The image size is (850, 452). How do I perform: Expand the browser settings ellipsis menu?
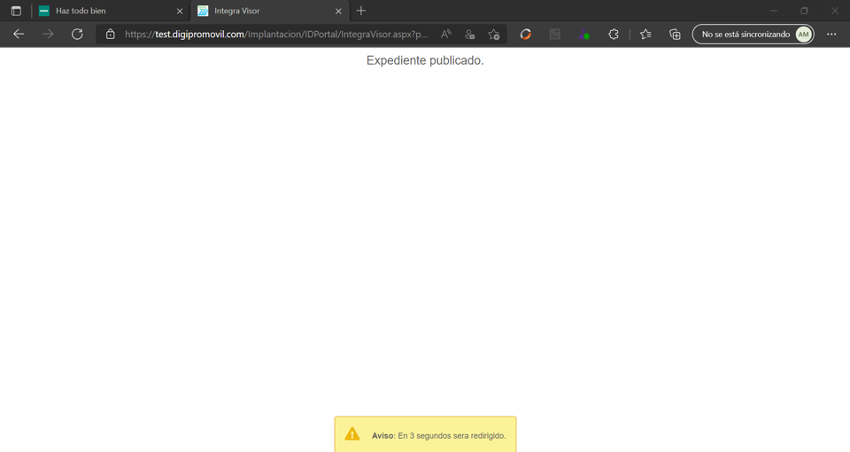click(831, 34)
